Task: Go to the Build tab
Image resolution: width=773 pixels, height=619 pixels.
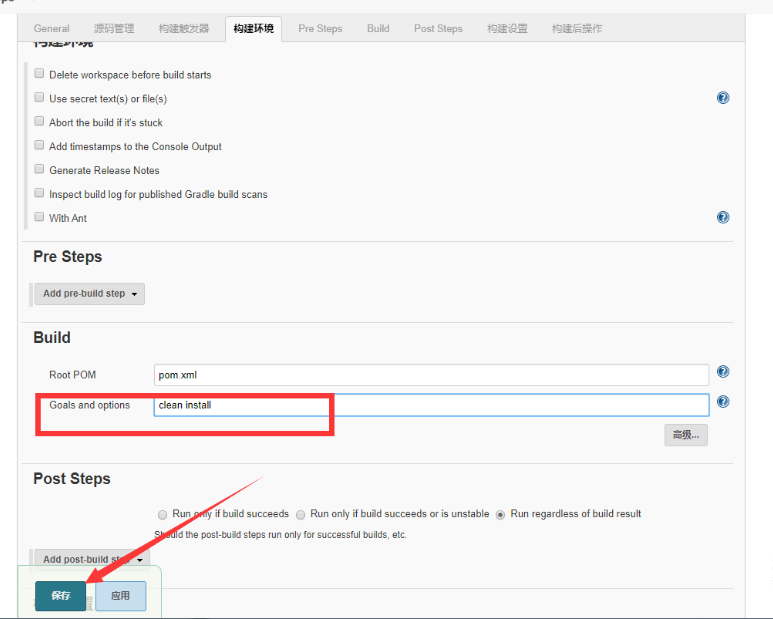Action: coord(378,29)
